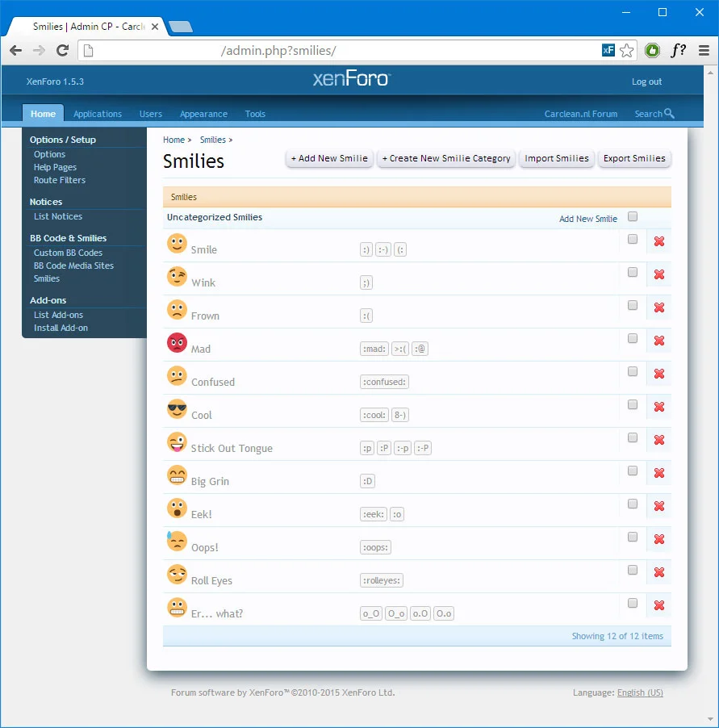The width and height of the screenshot is (719, 728).
Task: Delete the Smile smilie with red X
Action: tap(658, 241)
